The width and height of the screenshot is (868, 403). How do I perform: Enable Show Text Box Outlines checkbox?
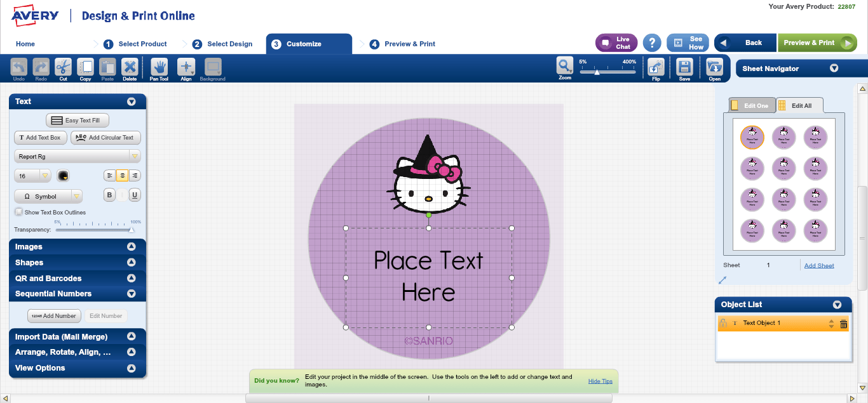tap(19, 212)
